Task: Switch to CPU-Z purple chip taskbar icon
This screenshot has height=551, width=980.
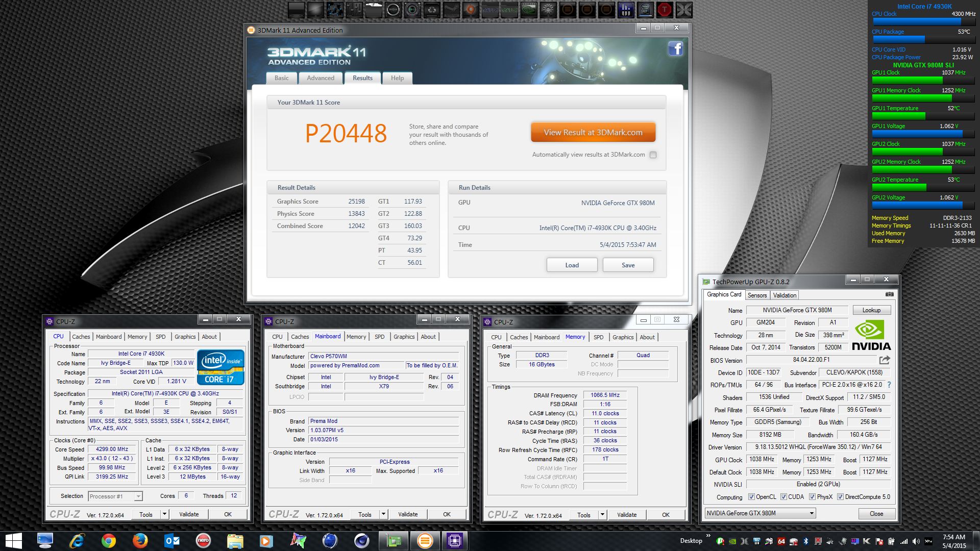Action: point(454,541)
